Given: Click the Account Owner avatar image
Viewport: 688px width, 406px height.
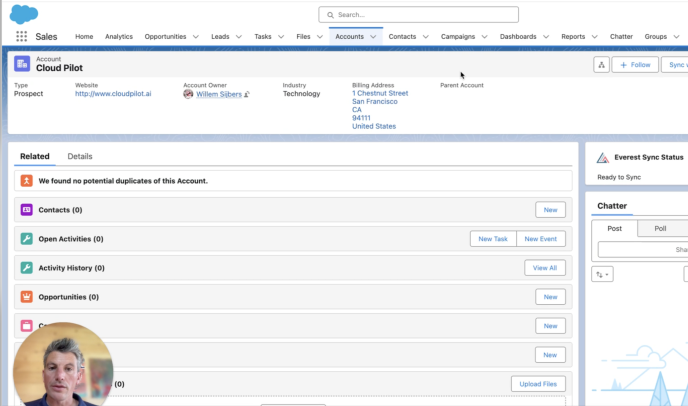Looking at the screenshot, I should coord(188,94).
